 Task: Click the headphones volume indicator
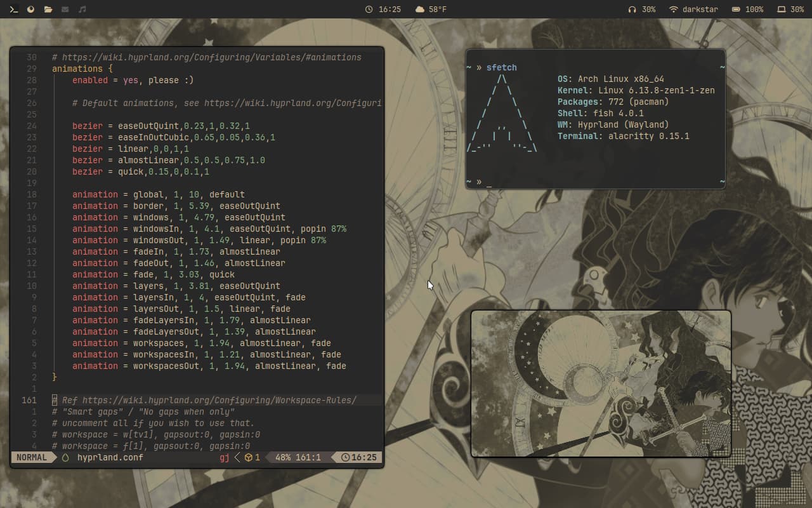(641, 10)
